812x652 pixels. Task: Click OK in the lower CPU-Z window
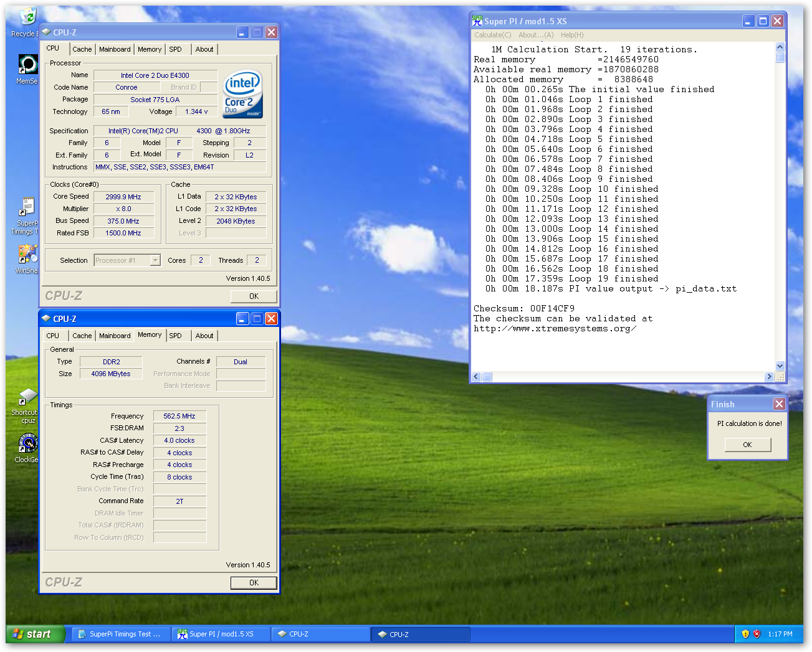coord(254,583)
